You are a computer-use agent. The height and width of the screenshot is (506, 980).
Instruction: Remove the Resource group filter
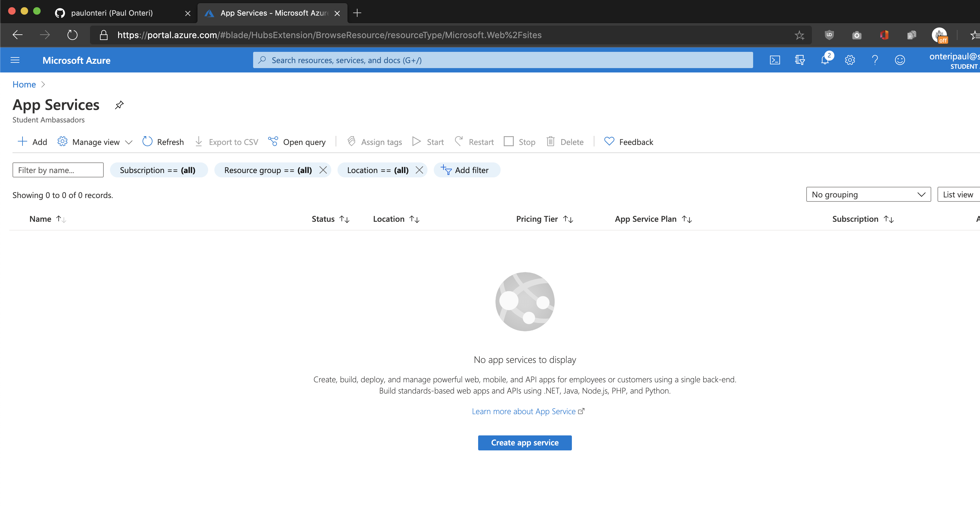pos(323,170)
